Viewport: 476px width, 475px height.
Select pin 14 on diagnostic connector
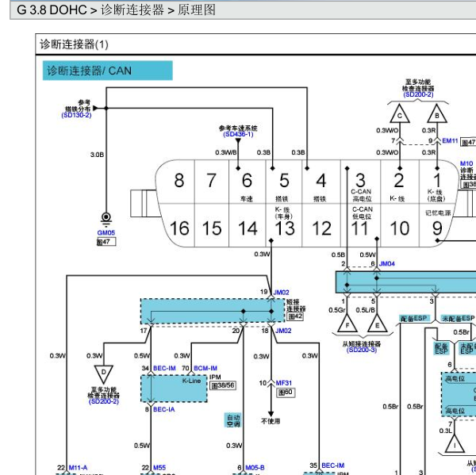pos(248,226)
